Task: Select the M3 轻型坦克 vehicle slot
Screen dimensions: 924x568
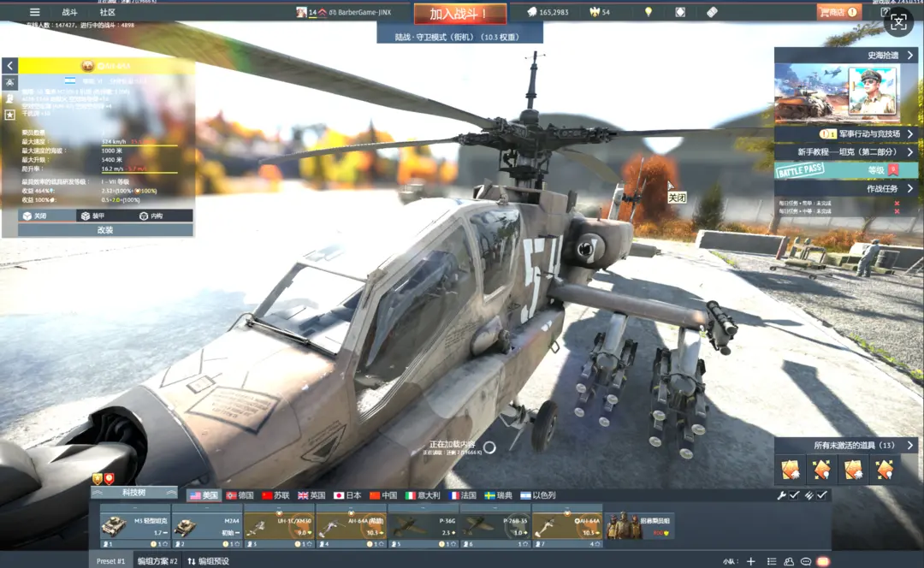Action: 135,526
